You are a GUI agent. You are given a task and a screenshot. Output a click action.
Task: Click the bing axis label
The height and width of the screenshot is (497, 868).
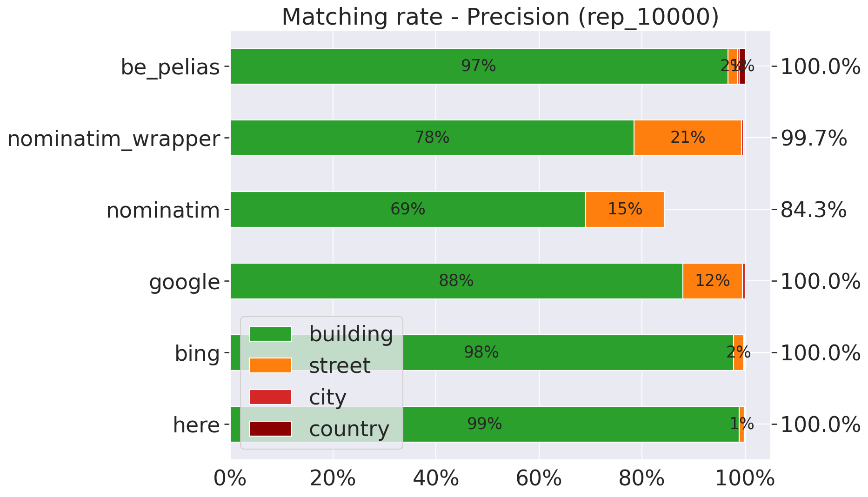click(x=197, y=353)
